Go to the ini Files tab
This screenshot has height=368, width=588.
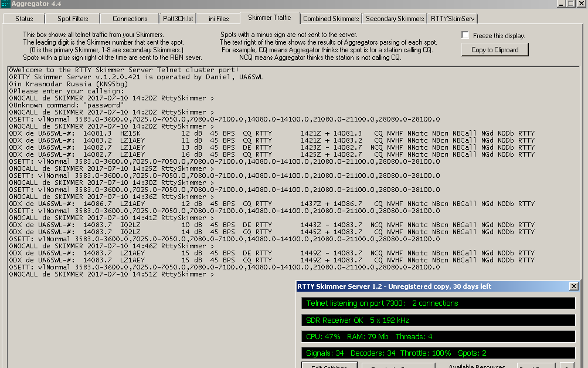point(219,19)
